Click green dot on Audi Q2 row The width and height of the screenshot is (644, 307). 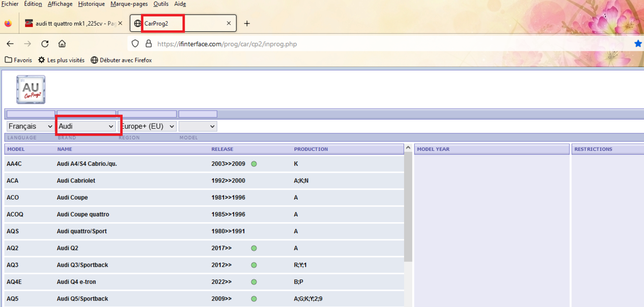(x=254, y=248)
